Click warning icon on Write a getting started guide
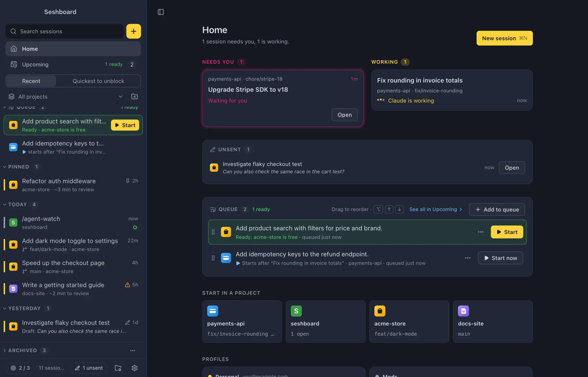This screenshot has height=377, width=588. (127, 285)
